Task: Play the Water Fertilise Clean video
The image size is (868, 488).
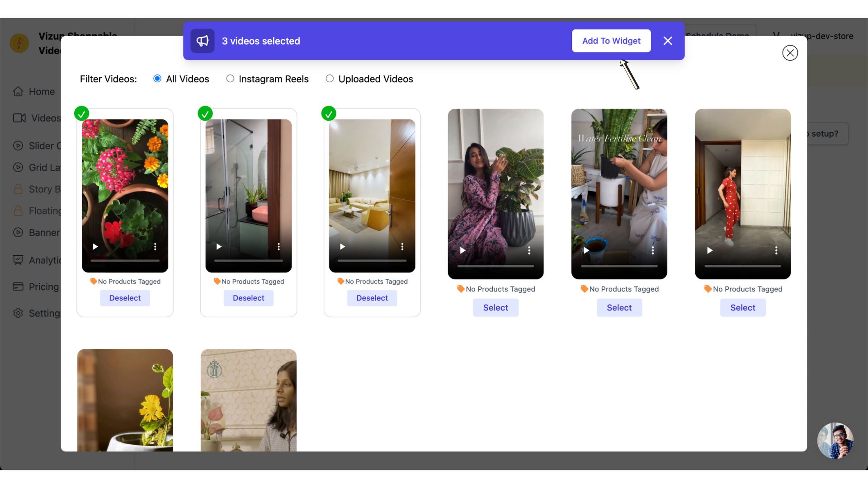Action: pos(586,250)
